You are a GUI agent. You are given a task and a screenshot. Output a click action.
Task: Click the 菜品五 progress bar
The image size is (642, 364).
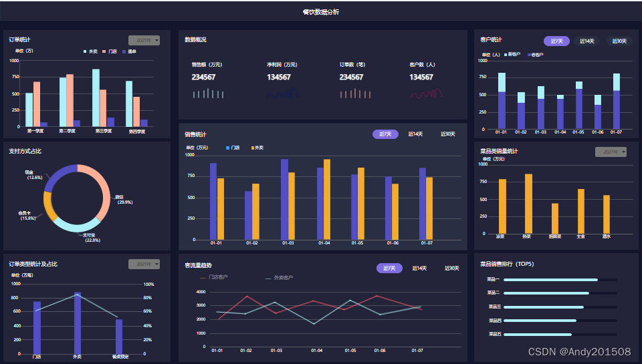click(560, 335)
